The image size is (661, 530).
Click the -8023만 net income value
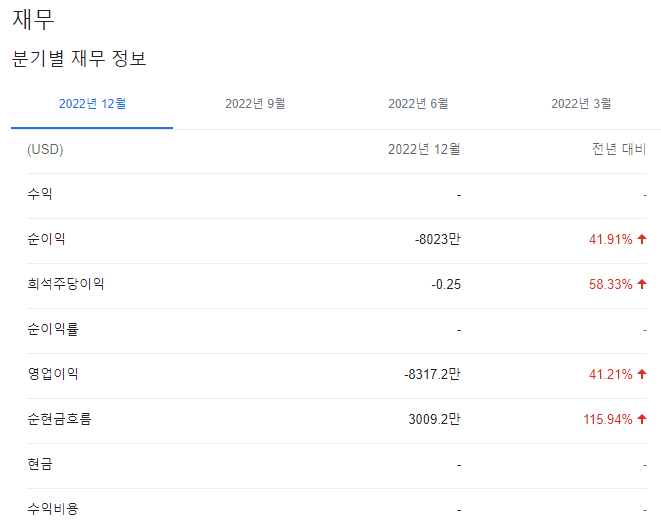pos(437,239)
